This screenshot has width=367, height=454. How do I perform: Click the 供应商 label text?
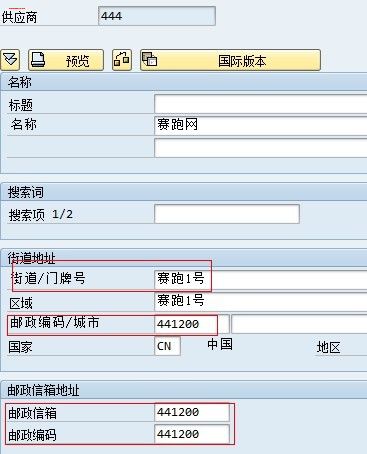19,17
